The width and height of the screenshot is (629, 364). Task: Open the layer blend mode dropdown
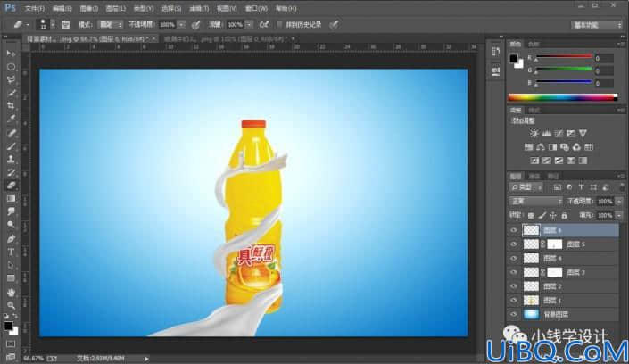[535, 201]
